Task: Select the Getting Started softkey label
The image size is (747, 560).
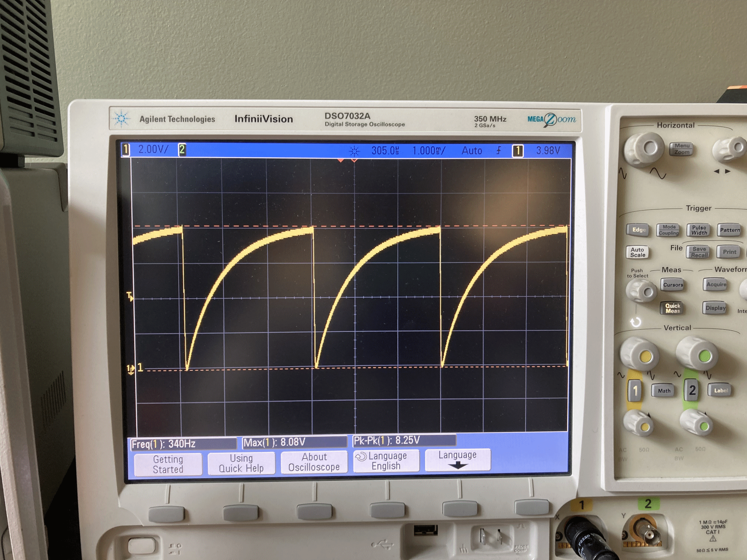Action: (168, 464)
